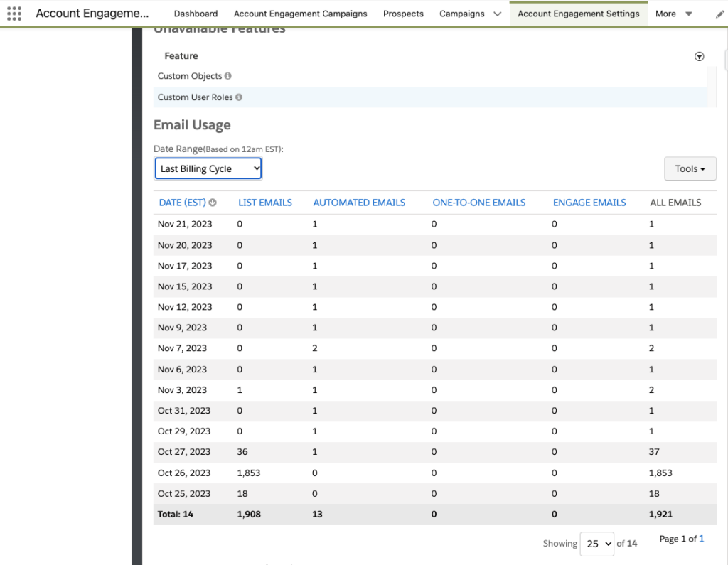Sort by the Engage Emails column
This screenshot has height=565, width=728.
coord(589,203)
